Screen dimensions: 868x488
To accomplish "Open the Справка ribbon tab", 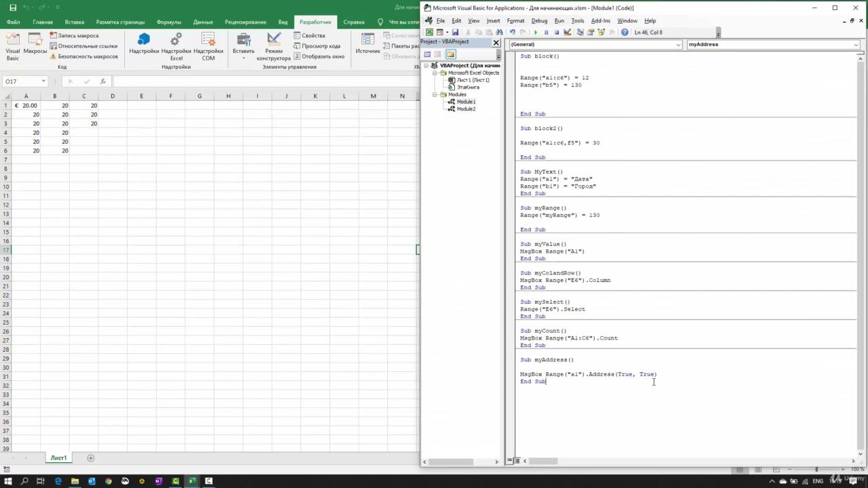I will (354, 22).
